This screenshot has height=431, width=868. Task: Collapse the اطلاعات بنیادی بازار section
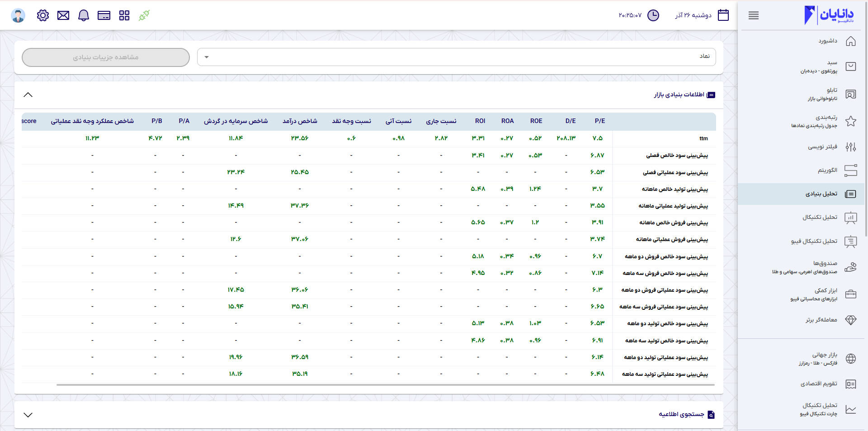(x=28, y=95)
